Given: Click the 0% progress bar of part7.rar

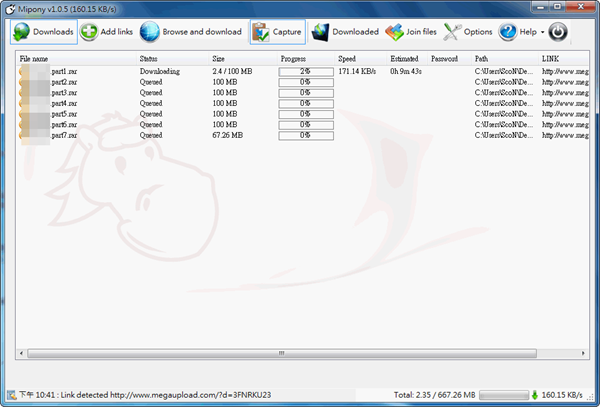Looking at the screenshot, I should [x=306, y=135].
